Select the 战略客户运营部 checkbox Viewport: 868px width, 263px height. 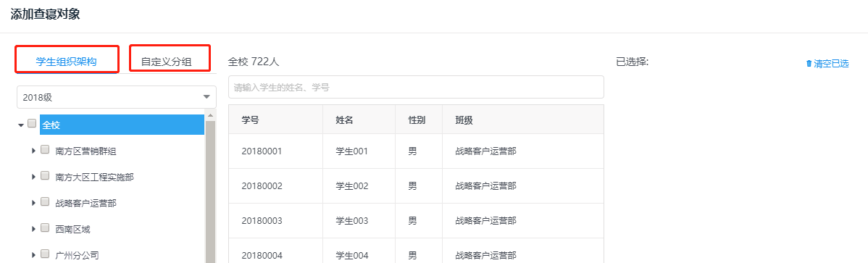point(46,201)
